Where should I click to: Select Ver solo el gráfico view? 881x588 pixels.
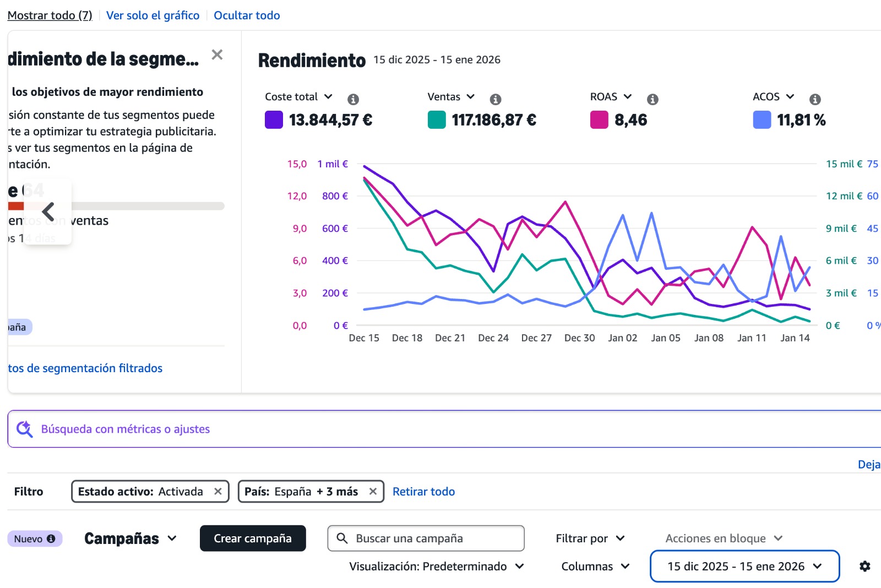click(x=153, y=15)
